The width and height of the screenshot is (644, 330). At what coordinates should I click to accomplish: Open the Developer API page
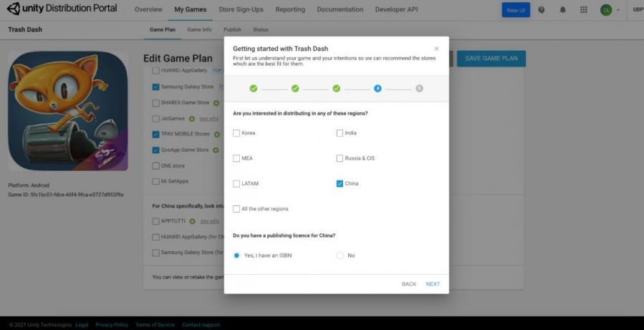(x=396, y=9)
